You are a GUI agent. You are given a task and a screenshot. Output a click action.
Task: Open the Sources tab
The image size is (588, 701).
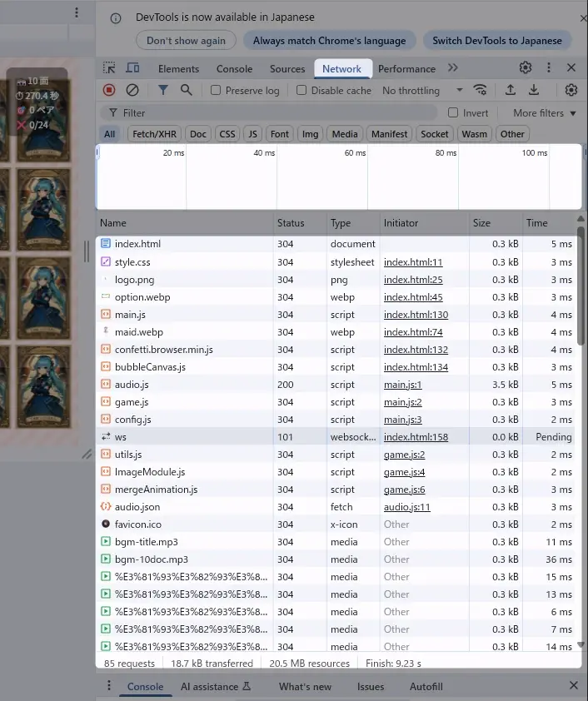pos(287,69)
